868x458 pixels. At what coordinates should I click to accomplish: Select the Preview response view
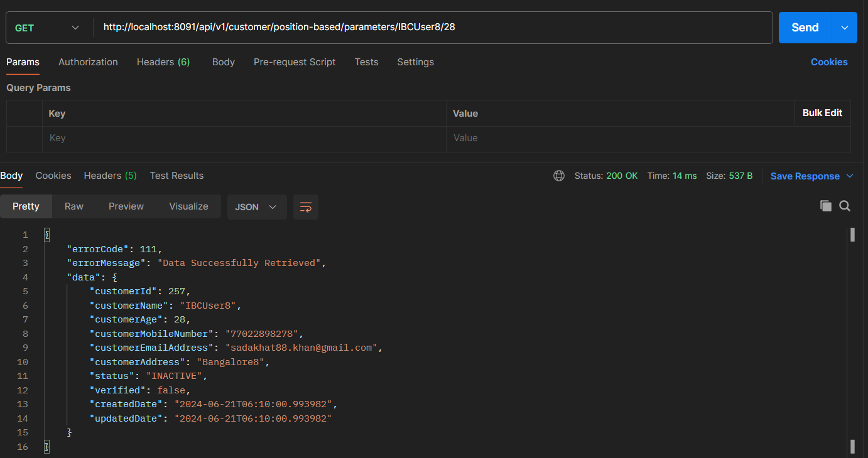click(x=126, y=206)
